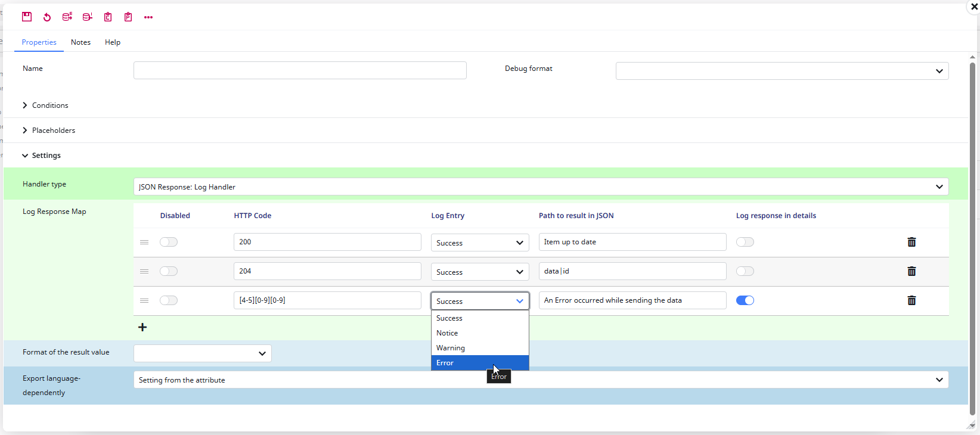Click the 'Disabled' column header

pos(175,216)
